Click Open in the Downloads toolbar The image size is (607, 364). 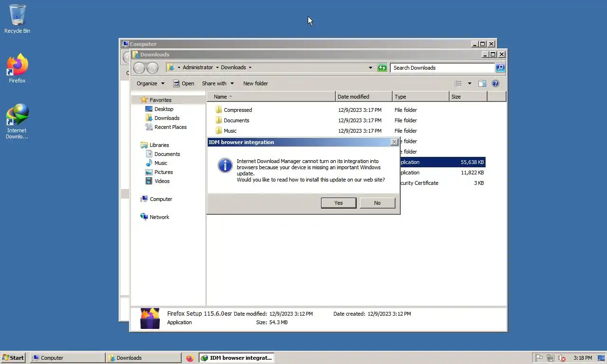tap(184, 83)
